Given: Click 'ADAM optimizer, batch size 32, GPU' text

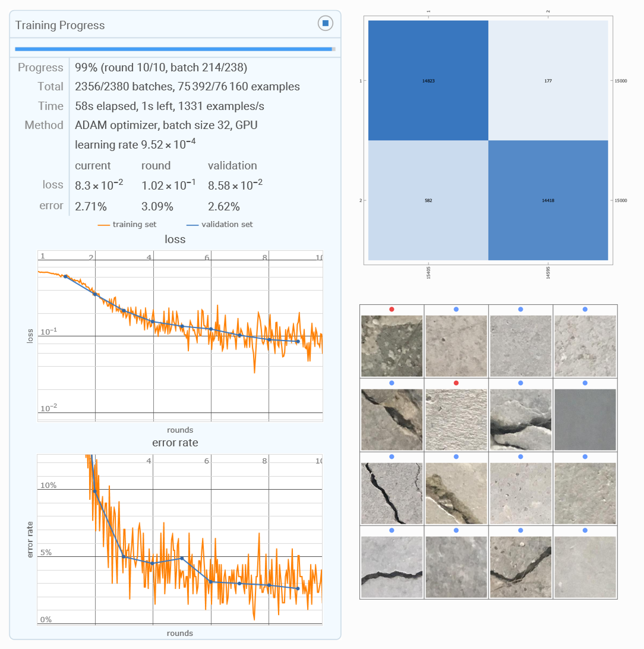Looking at the screenshot, I should [166, 125].
